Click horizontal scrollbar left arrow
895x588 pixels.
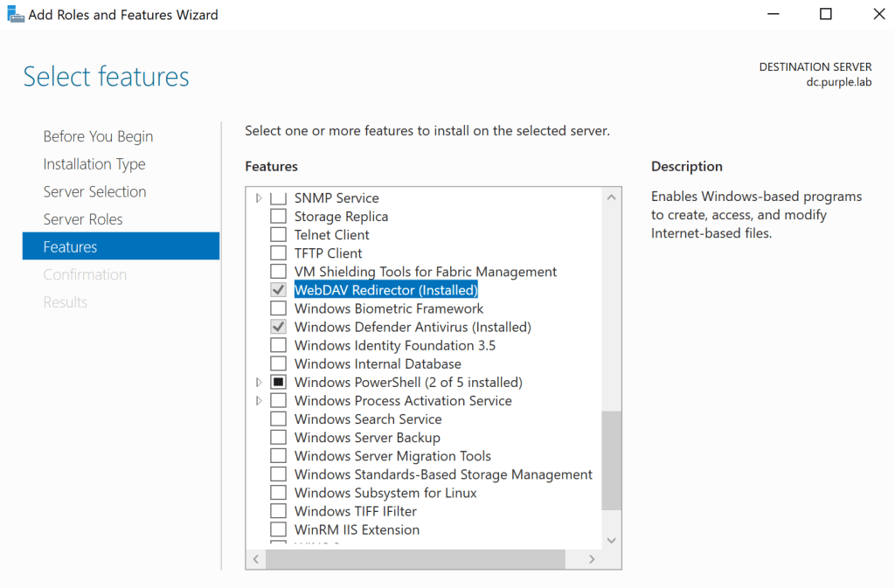pyautogui.click(x=257, y=559)
